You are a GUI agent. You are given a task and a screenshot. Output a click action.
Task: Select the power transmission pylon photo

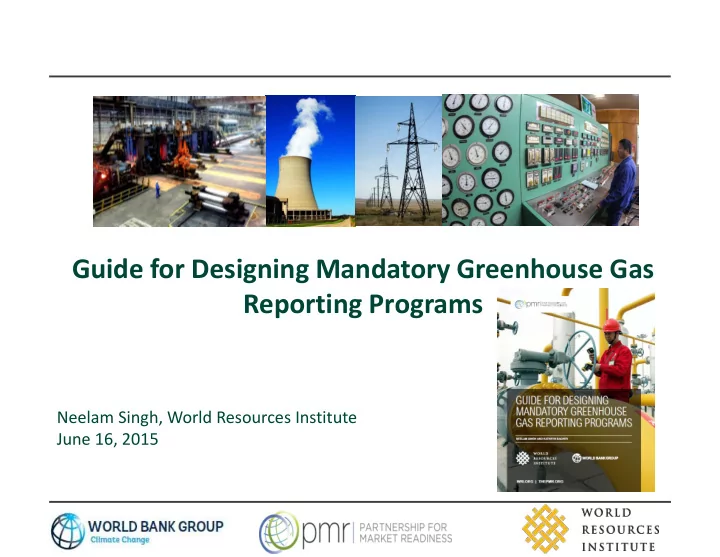pyautogui.click(x=398, y=161)
